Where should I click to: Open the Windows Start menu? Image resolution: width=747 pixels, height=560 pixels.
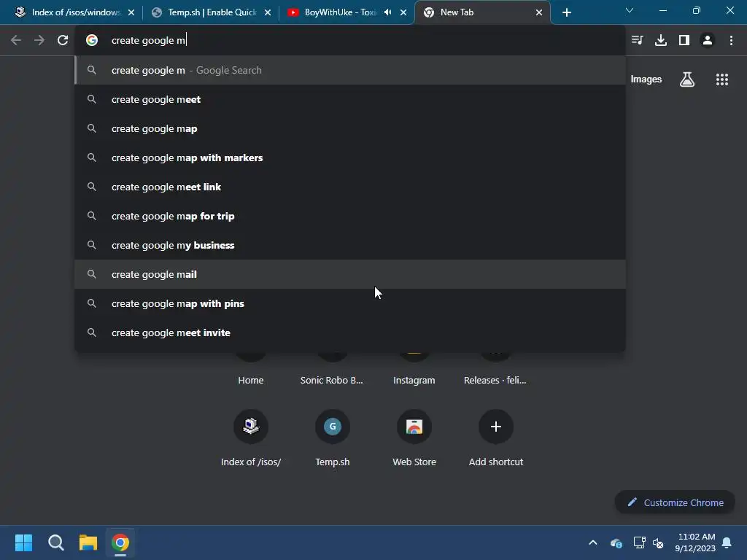point(23,542)
